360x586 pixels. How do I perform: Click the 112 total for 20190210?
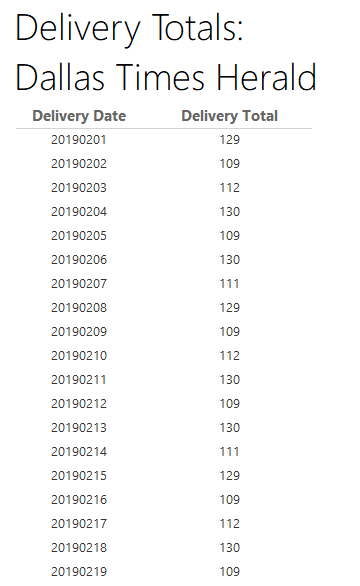tap(230, 356)
